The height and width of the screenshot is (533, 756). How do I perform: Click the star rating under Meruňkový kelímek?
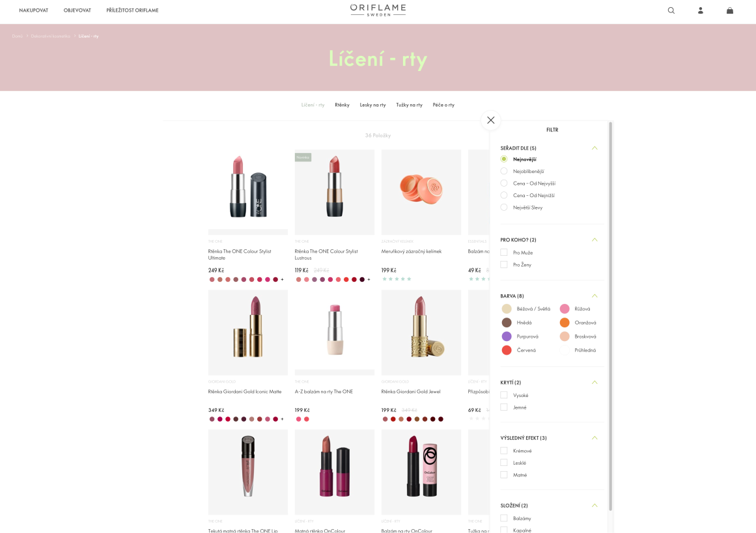[x=397, y=279]
